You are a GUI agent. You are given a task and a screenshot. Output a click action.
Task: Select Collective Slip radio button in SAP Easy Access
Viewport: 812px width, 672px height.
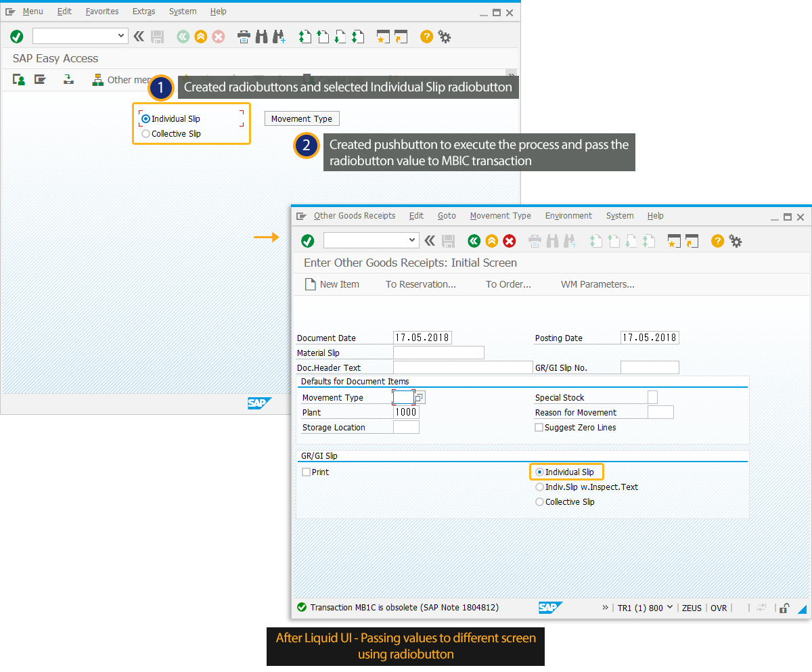tap(145, 134)
